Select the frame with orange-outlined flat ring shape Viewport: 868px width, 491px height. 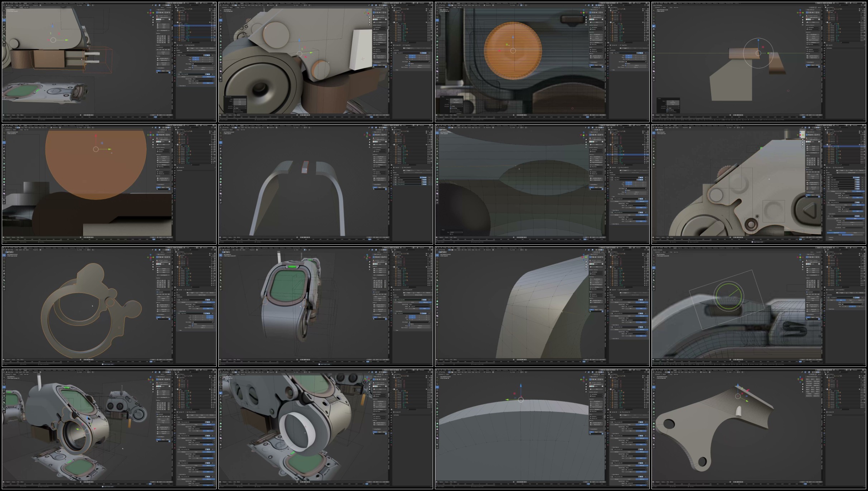109,306
